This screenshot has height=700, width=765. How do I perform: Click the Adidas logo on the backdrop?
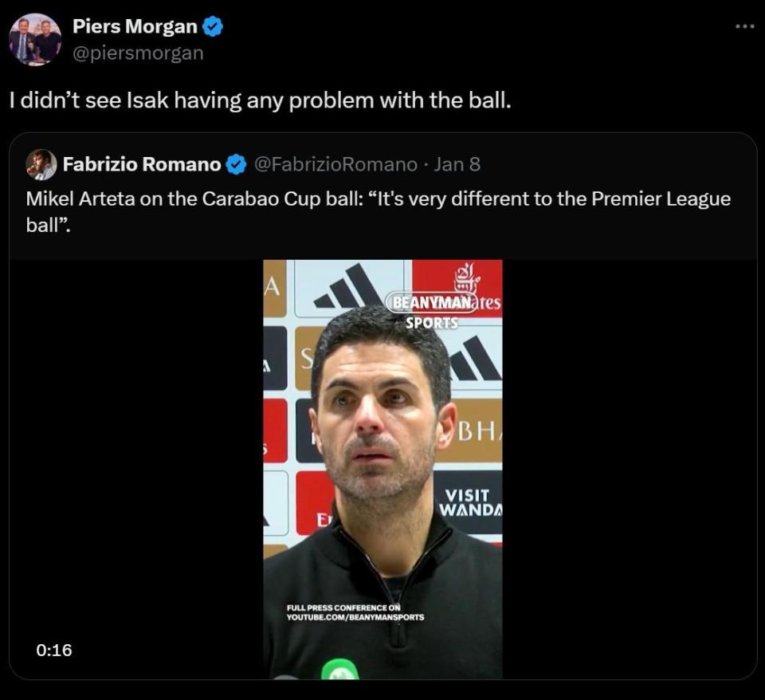[348, 288]
